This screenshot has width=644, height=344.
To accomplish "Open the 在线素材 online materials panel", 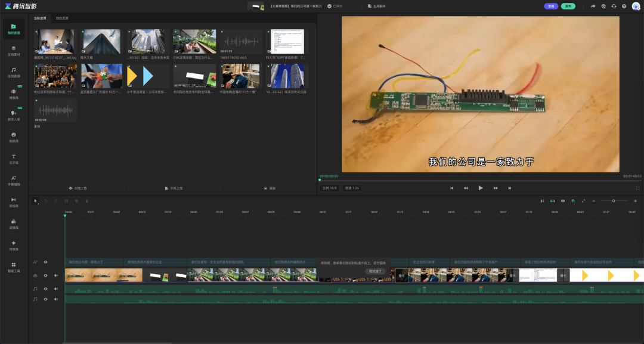I will click(13, 50).
